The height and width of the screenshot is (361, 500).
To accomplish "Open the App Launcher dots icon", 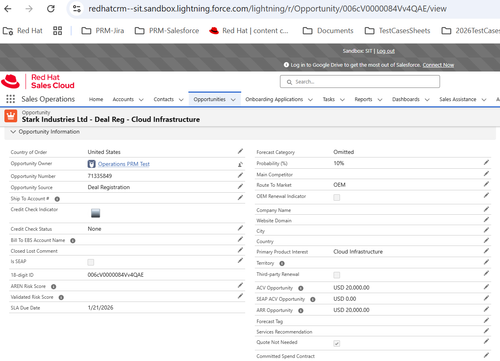I will tap(11, 99).
